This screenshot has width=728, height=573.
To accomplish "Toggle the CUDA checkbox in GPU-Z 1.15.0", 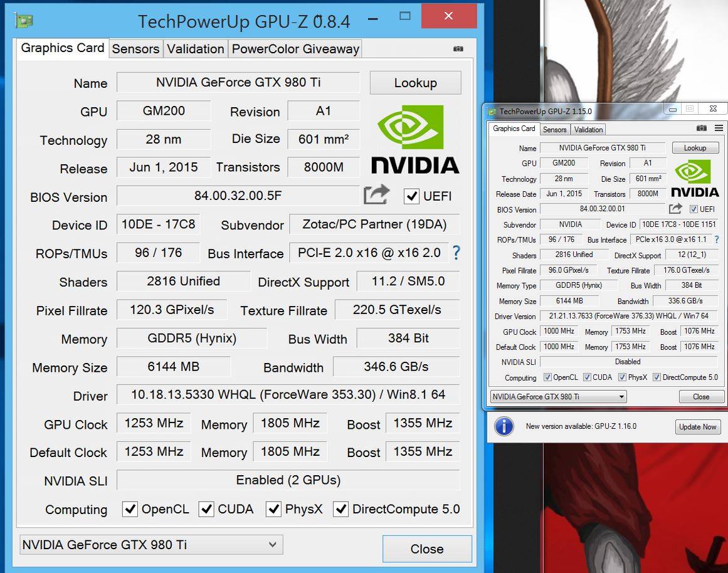I will point(587,377).
